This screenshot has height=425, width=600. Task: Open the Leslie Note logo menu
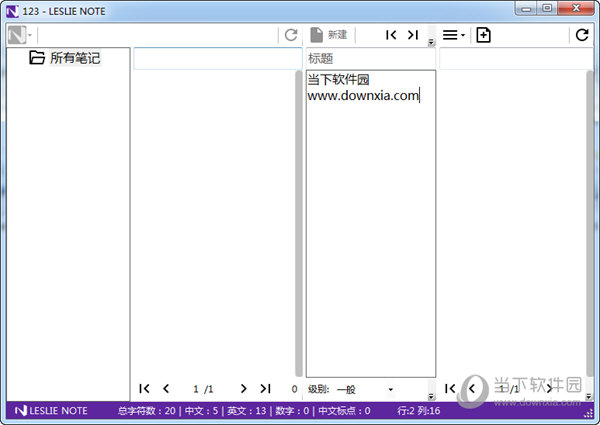[20, 35]
